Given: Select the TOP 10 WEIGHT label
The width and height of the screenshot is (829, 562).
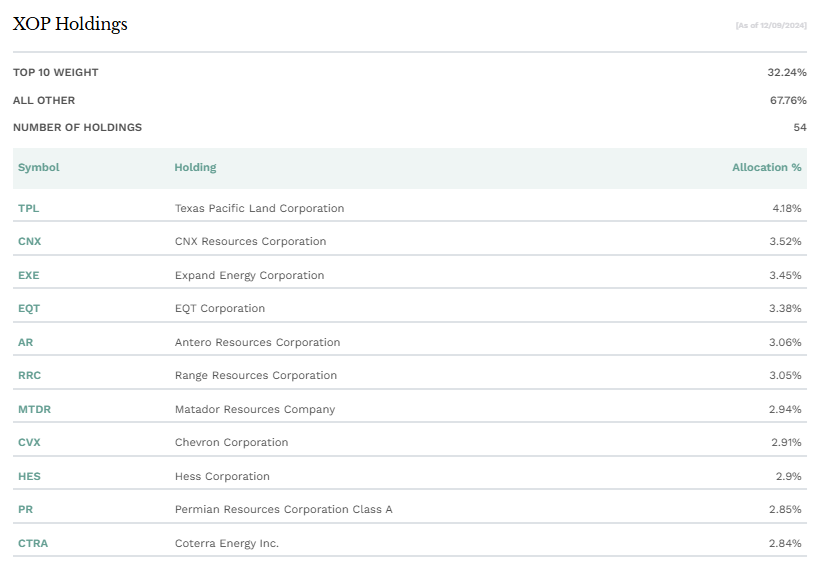Looking at the screenshot, I should [56, 72].
